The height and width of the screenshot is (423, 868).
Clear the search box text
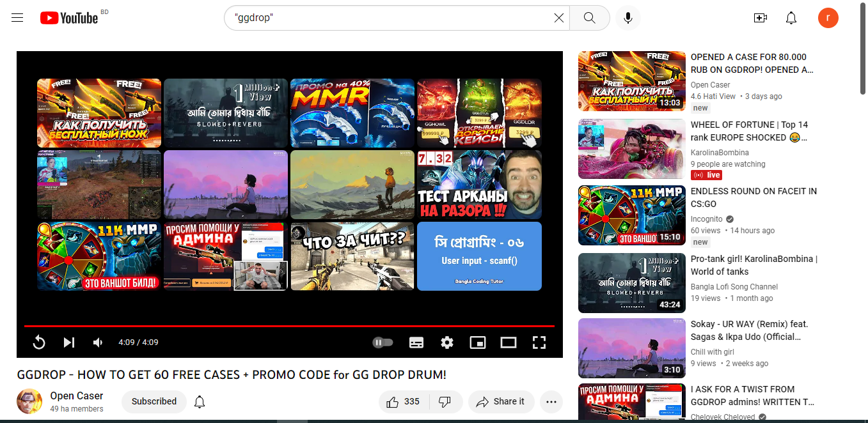(559, 18)
